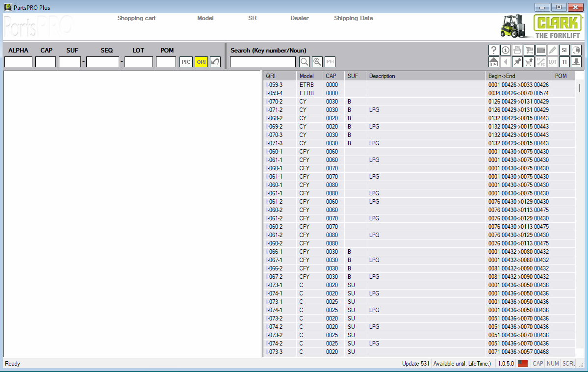Image resolution: width=588 pixels, height=372 pixels.
Task: Click the POM input field
Action: (166, 62)
